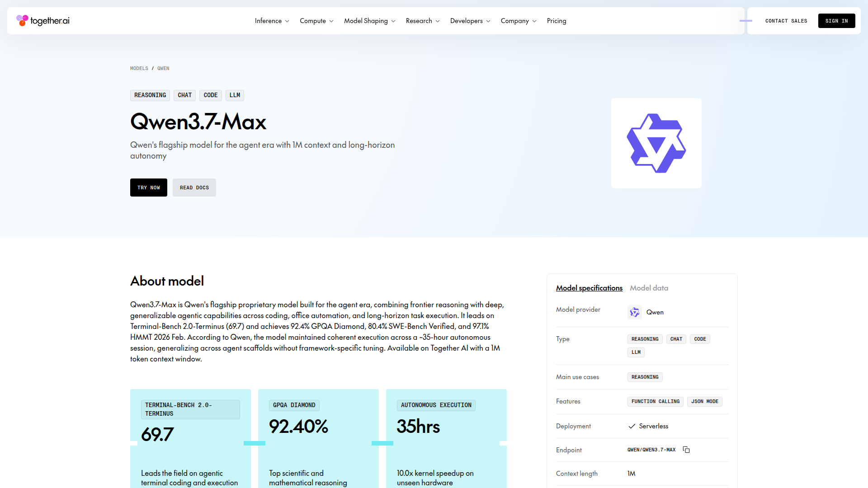Image resolution: width=868 pixels, height=488 pixels.
Task: Expand the Compute menu
Action: [x=317, y=21]
